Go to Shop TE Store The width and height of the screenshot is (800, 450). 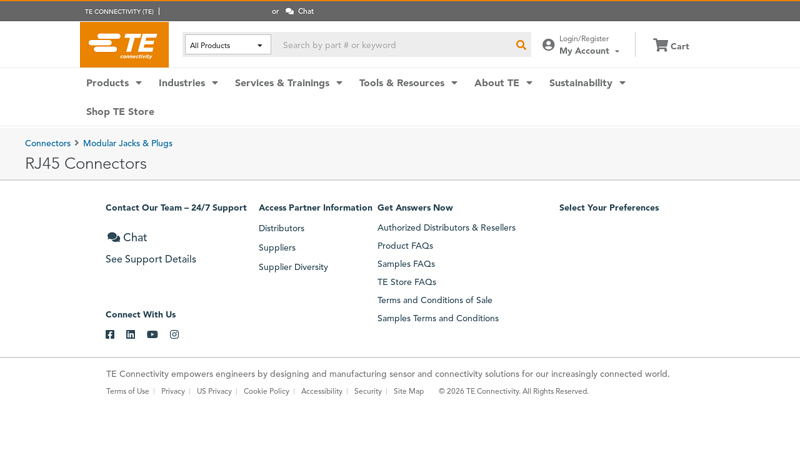coord(120,111)
